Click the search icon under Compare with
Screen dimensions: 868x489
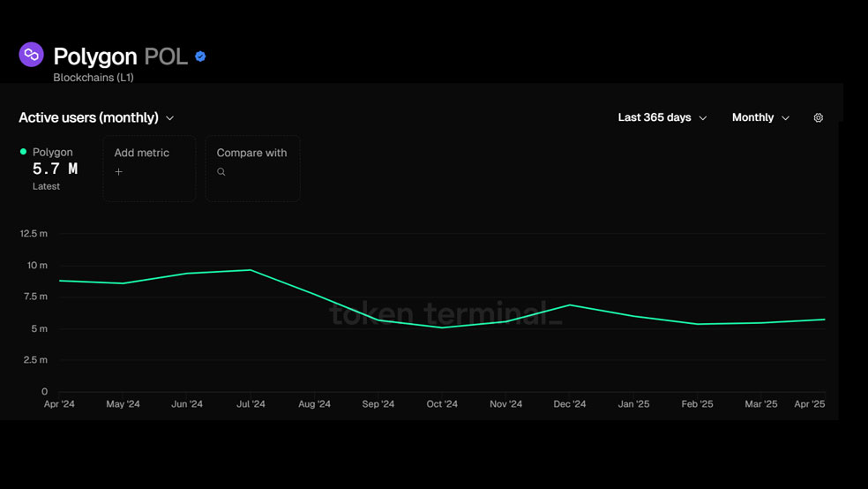coord(221,171)
